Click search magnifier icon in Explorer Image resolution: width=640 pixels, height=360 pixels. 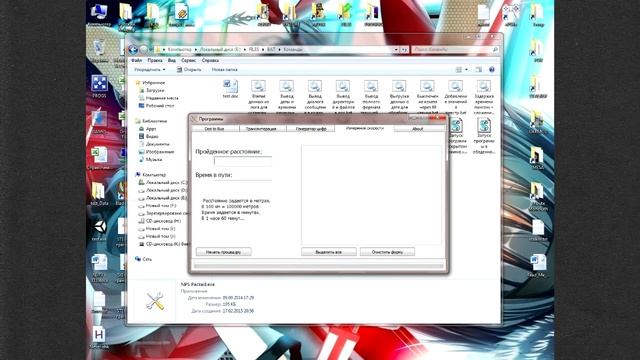pos(495,49)
